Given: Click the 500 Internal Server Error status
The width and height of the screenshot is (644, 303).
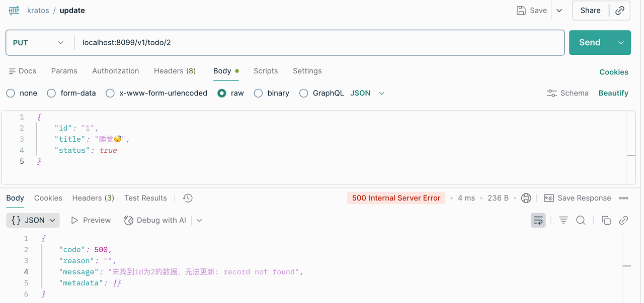Looking at the screenshot, I should pos(396,198).
